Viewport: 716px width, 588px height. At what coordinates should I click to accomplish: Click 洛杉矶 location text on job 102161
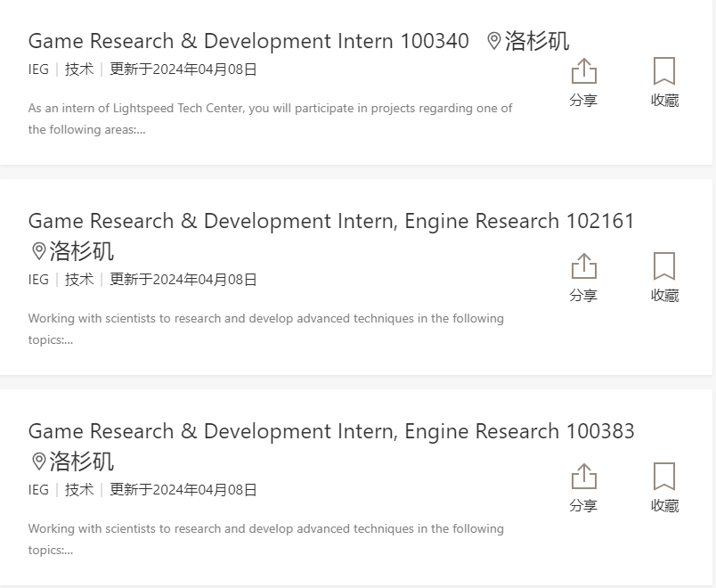82,251
